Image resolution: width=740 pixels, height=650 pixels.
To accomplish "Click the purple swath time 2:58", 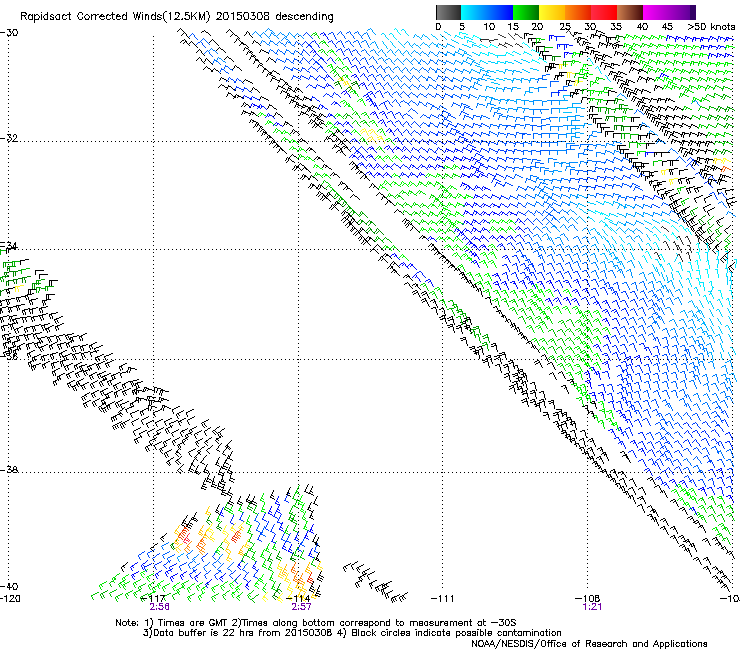I will [x=160, y=607].
